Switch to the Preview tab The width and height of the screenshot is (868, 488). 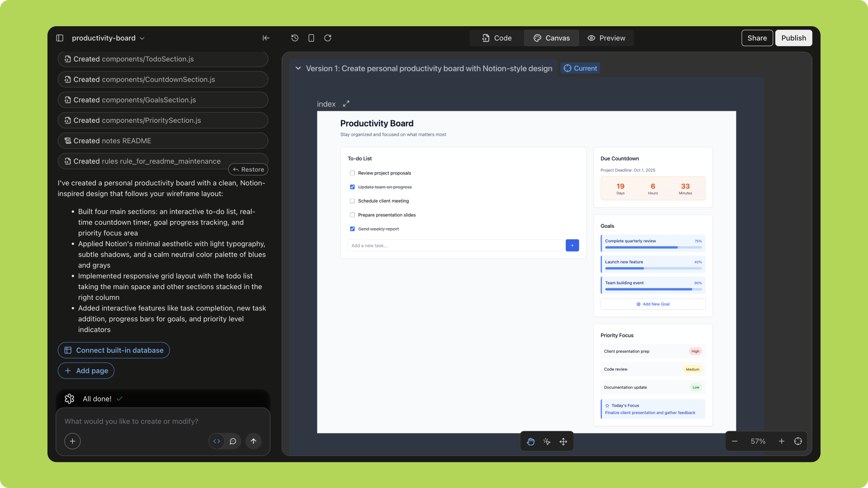[x=606, y=38]
